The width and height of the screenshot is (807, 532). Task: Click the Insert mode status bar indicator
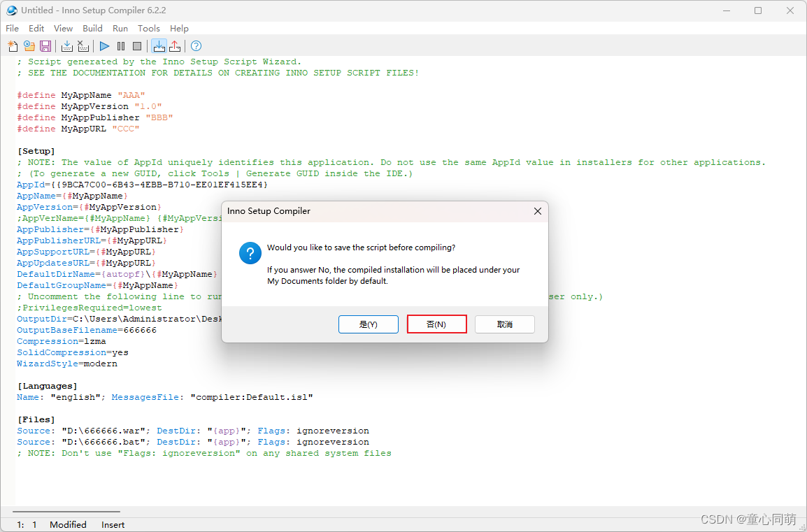point(113,525)
